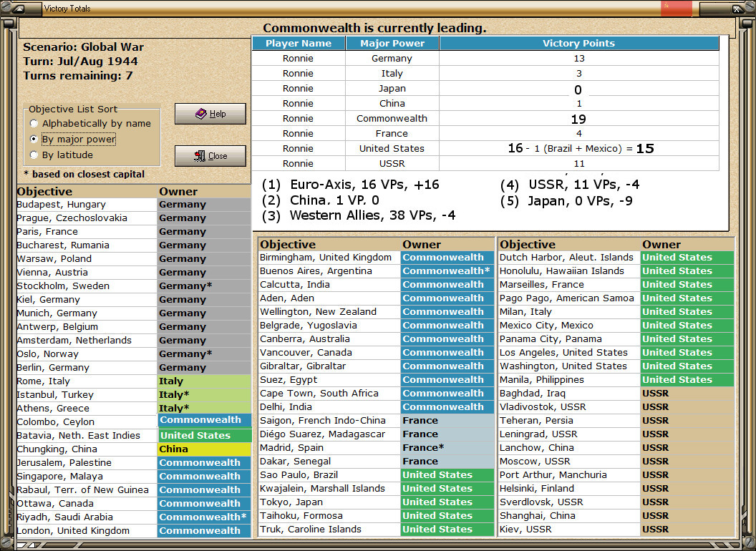Click the Western Allies, 38 VPs line
This screenshot has width=756, height=551.
click(359, 215)
